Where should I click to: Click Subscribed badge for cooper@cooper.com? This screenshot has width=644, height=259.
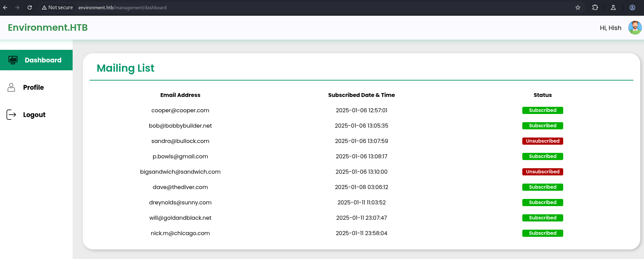[543, 111]
